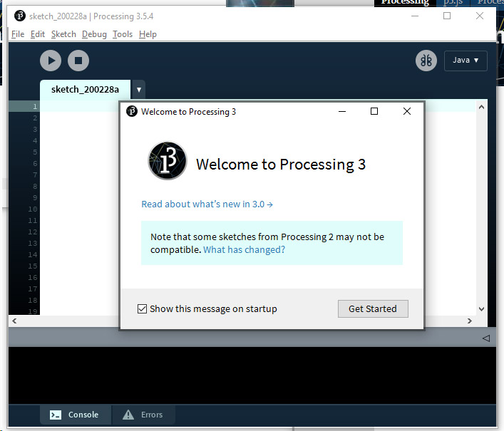Run the sketch with the Play button
Viewport: 504px width, 431px height.
click(x=51, y=61)
